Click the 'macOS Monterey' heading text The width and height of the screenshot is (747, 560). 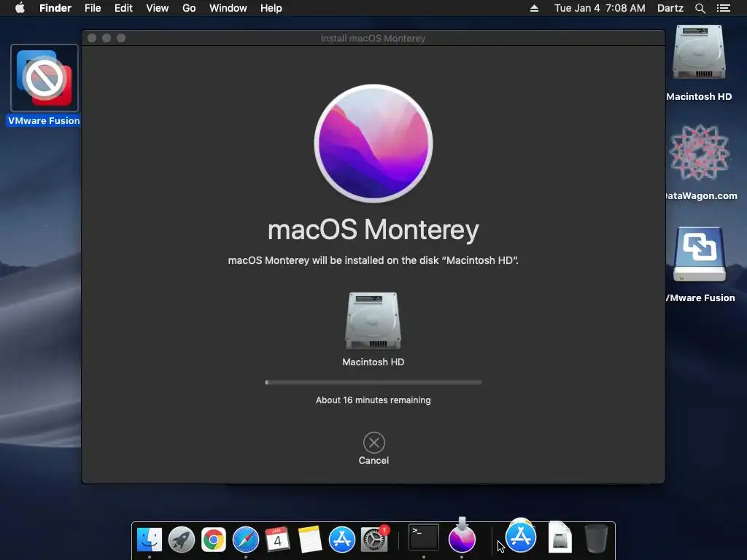point(373,230)
